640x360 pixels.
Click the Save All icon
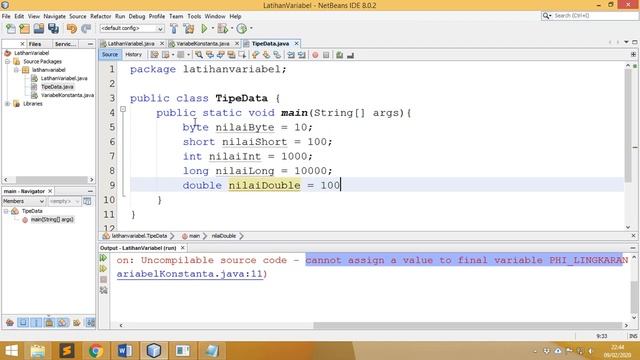tap(53, 29)
